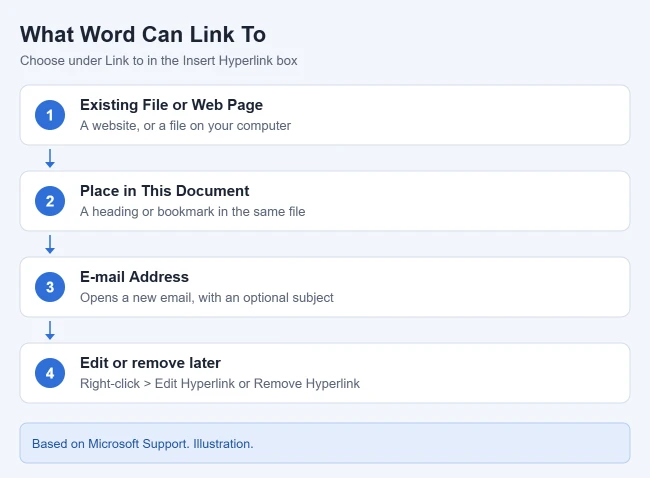Click the number 4 circle badge
The image size is (650, 478).
point(50,373)
